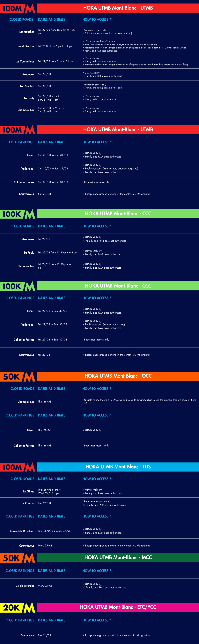
Task: Click CLOSED PARKINGS heading under the ETC/YCC banner
Action: (x=20, y=620)
